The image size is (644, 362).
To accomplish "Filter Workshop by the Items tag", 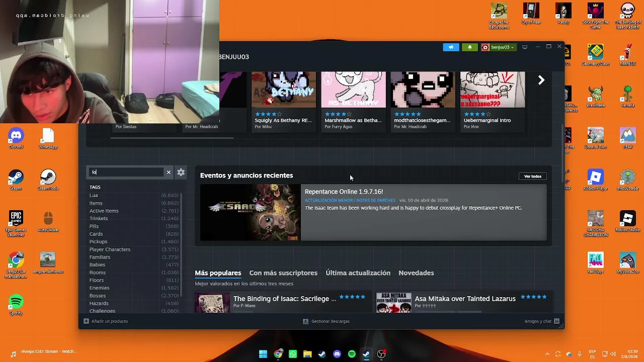I will pos(96,203).
